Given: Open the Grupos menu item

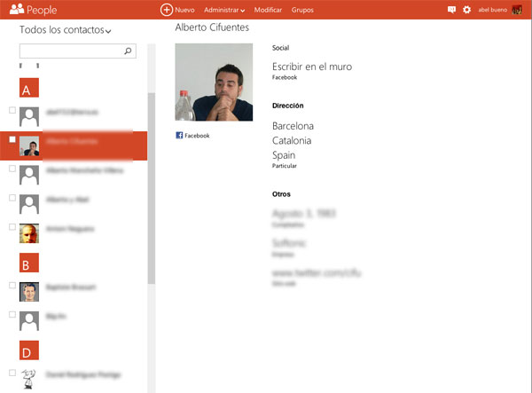Looking at the screenshot, I should coord(302,10).
